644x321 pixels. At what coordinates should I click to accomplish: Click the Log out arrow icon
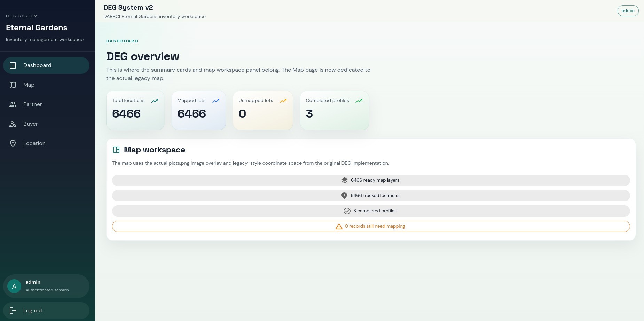(x=13, y=311)
